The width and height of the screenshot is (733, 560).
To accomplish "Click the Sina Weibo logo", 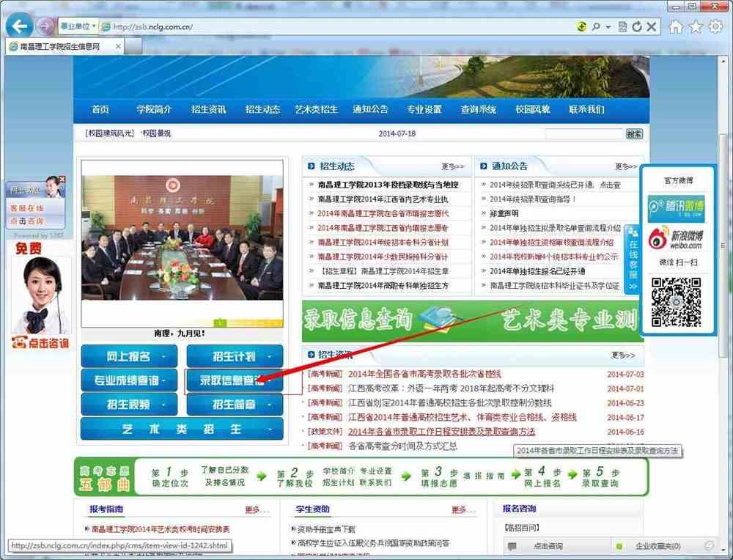I will pos(676,238).
